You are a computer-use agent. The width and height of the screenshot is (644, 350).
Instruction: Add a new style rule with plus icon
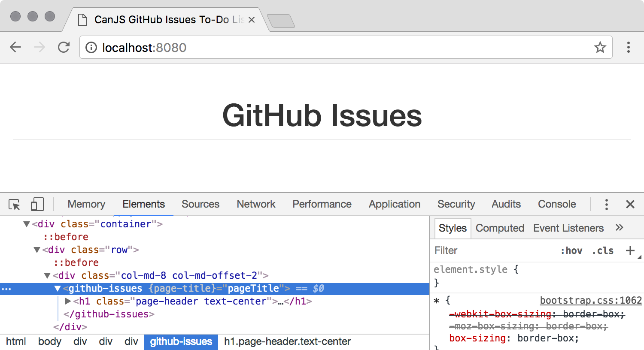(630, 250)
